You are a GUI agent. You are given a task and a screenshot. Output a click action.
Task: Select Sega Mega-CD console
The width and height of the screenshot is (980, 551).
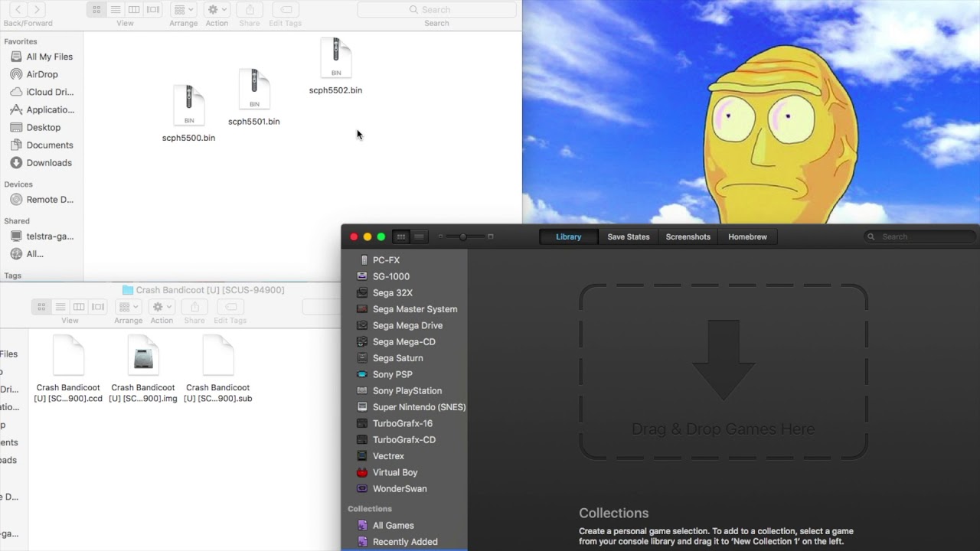tap(404, 342)
